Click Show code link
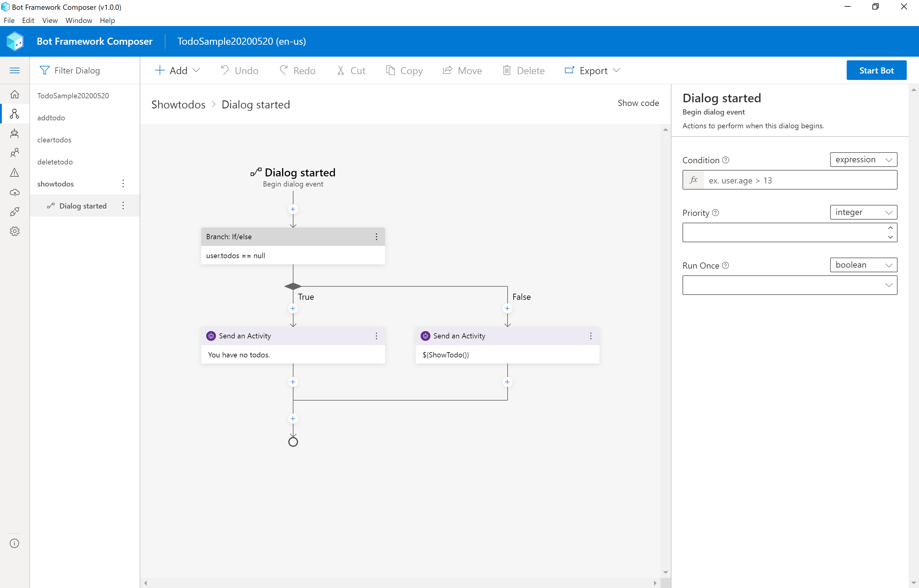The image size is (919, 588). 638,103
